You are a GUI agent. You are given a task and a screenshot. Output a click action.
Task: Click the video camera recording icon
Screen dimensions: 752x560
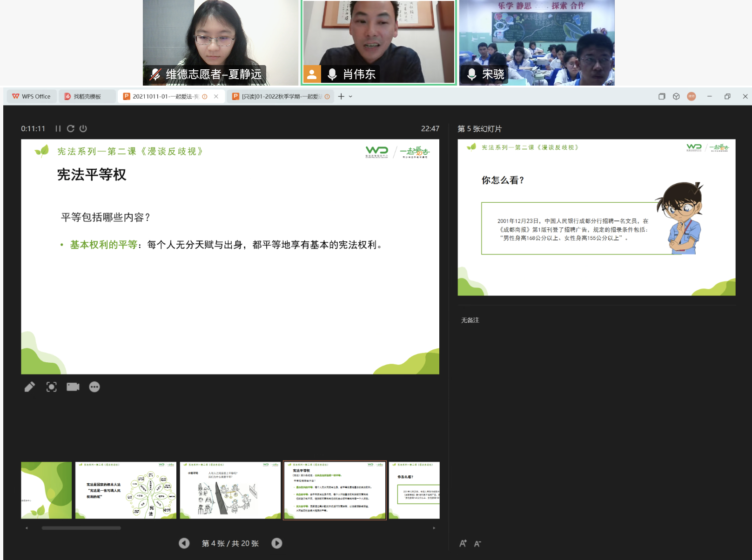(73, 387)
